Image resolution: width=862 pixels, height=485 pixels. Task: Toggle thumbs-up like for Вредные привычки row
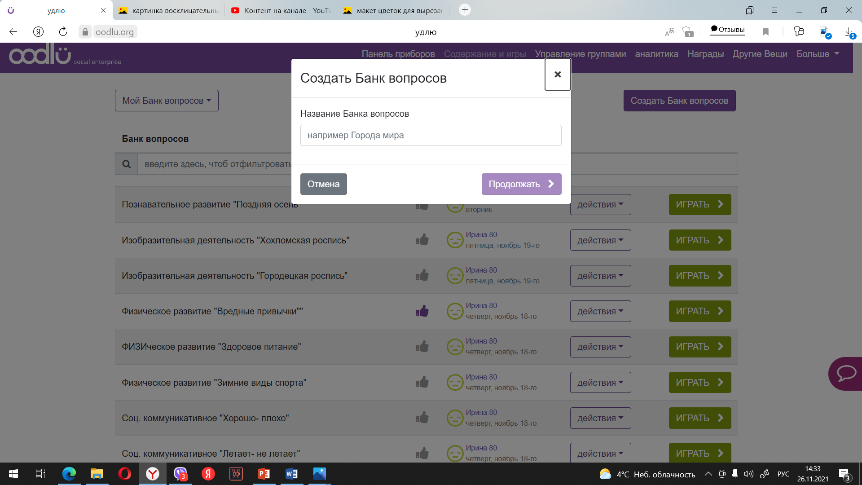422,311
